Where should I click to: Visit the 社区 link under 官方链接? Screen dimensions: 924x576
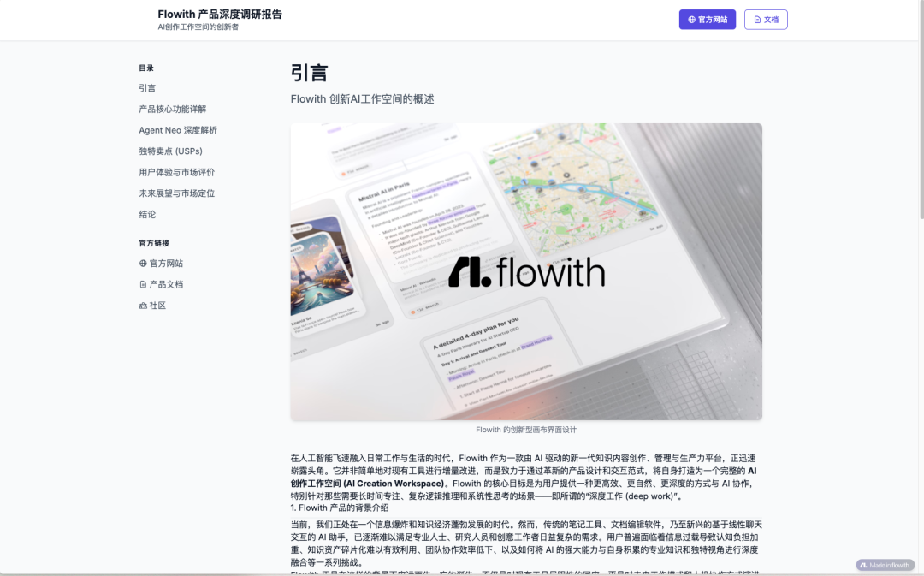click(157, 305)
